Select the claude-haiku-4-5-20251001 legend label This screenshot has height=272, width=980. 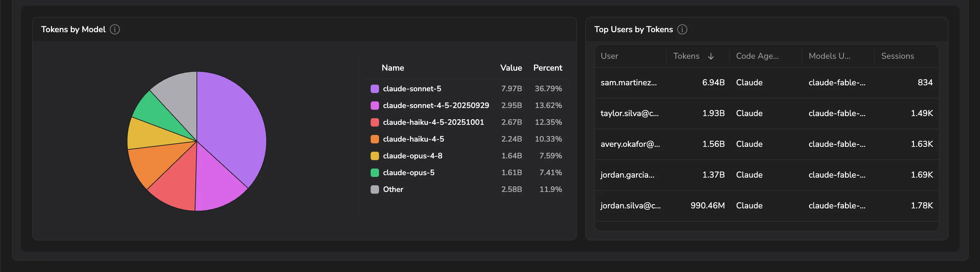pos(433,122)
